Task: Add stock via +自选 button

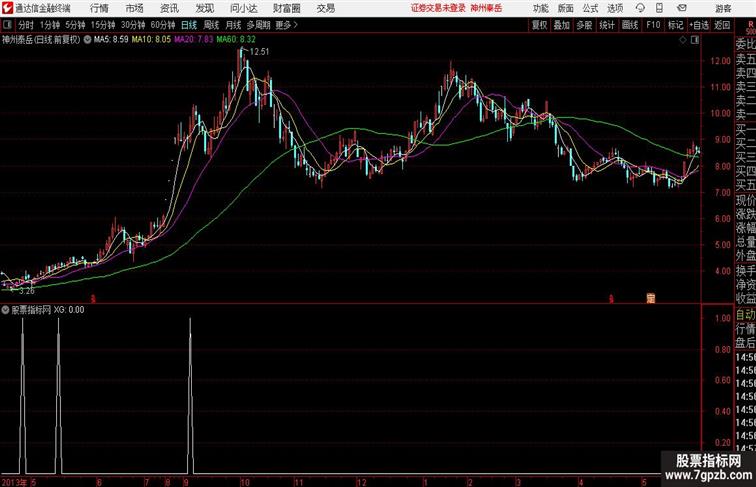Action: tap(699, 25)
